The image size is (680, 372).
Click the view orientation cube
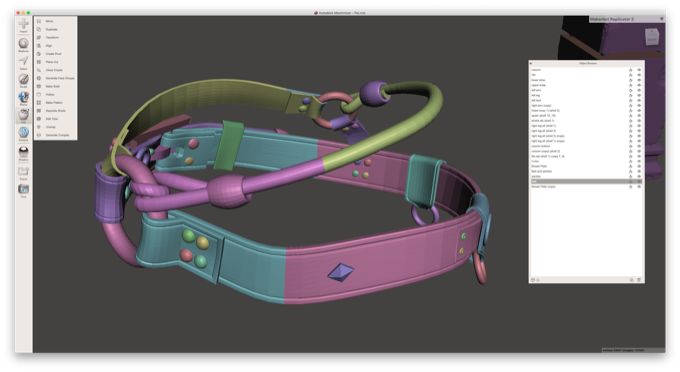[x=652, y=37]
